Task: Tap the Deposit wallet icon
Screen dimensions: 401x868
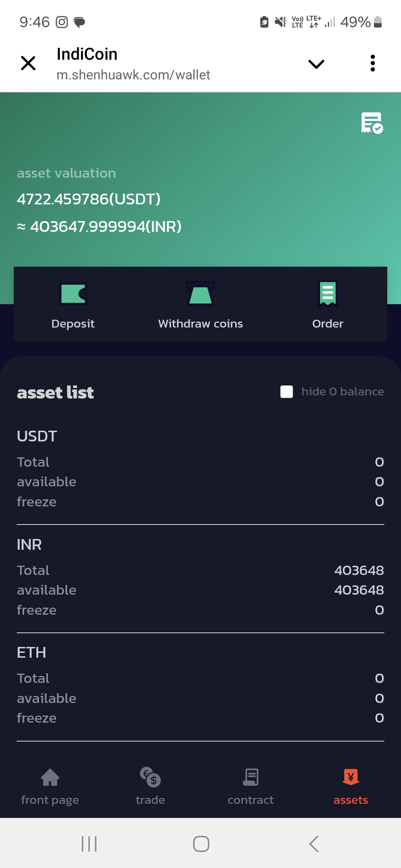Action: tap(73, 293)
